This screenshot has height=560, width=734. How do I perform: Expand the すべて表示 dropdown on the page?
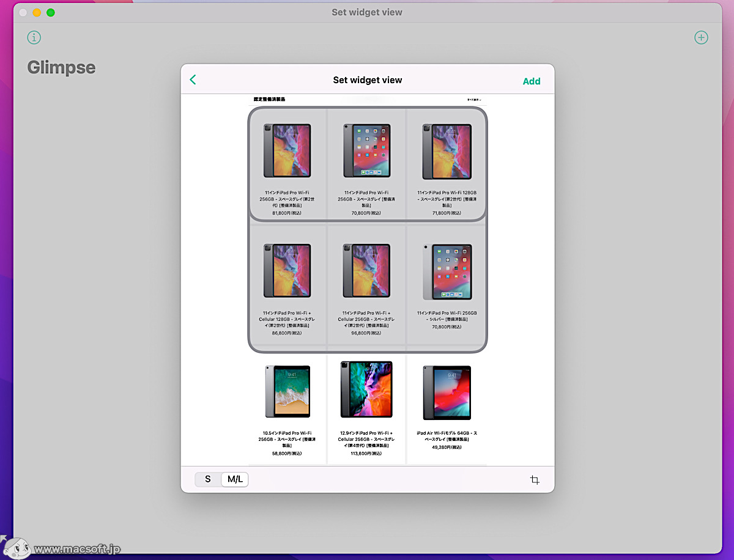(x=473, y=99)
